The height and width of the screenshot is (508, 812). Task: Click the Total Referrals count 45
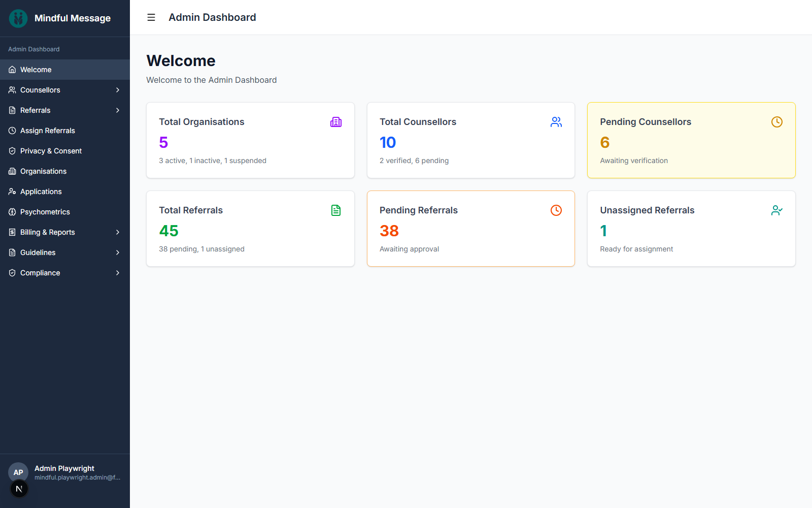tap(169, 231)
